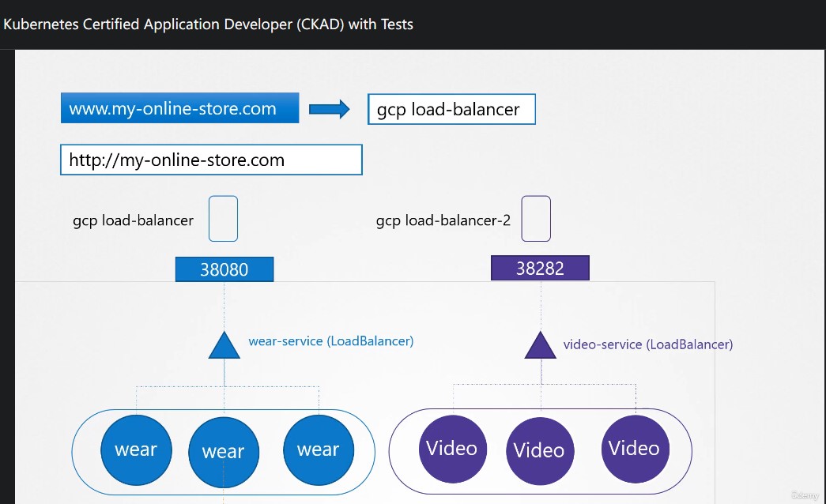Click the www.my-online-store.com blue box
The image size is (826, 504).
(179, 108)
